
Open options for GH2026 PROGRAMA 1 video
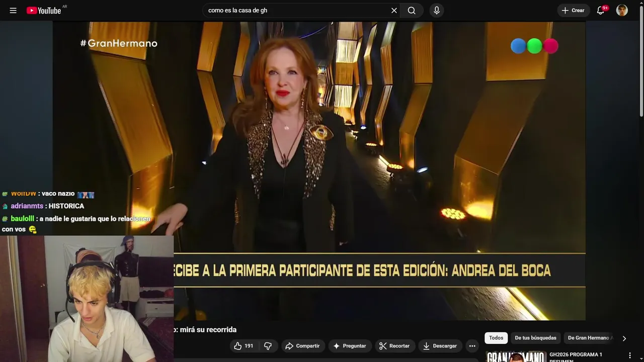(629, 355)
